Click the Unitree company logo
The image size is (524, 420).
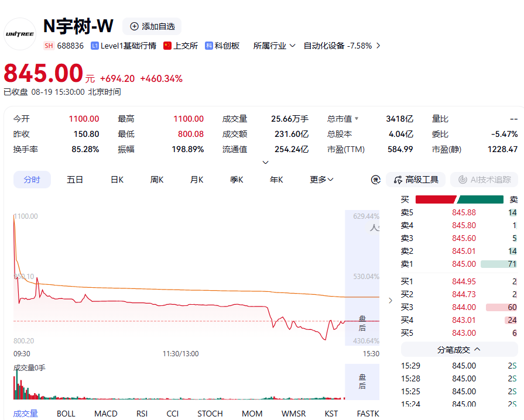pyautogui.click(x=20, y=34)
